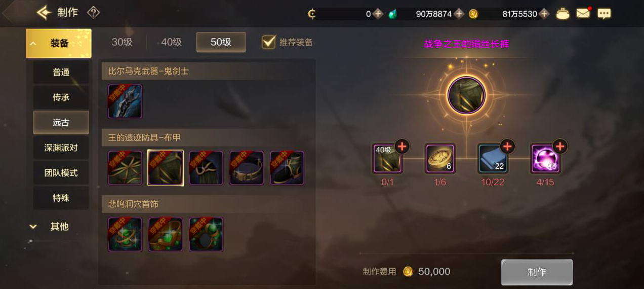Open the chat speech bubble icon
644x289 pixels.
(x=604, y=14)
